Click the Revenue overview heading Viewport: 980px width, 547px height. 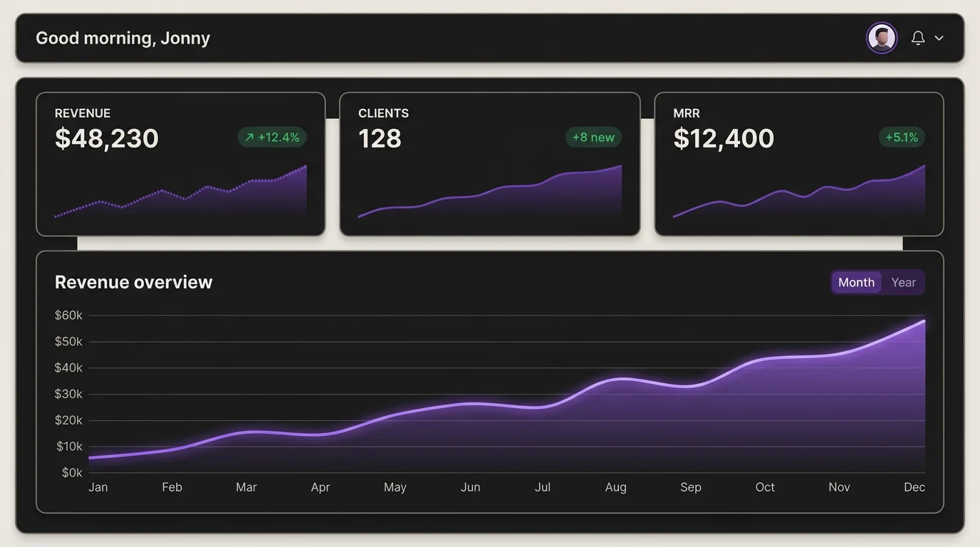pyautogui.click(x=133, y=282)
